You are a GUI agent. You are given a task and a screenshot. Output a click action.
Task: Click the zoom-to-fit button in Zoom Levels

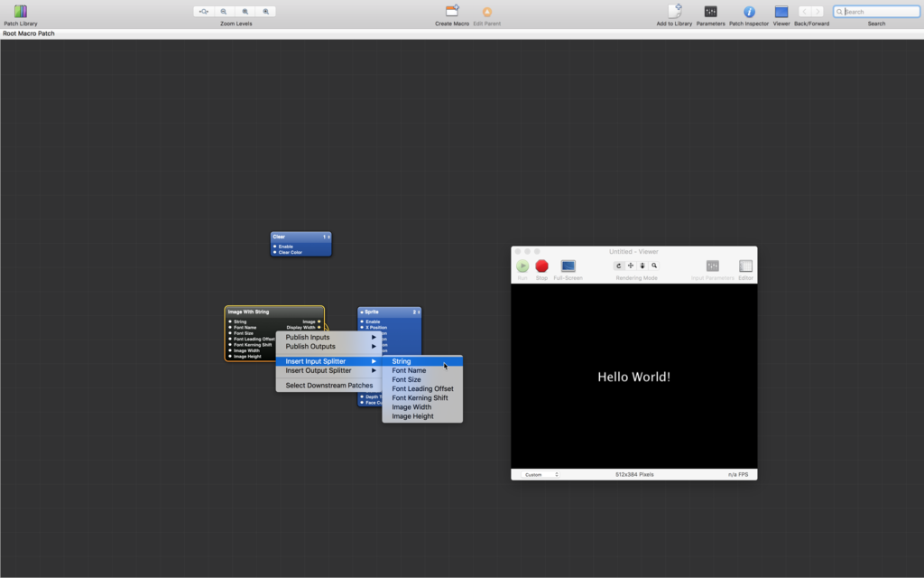click(203, 12)
